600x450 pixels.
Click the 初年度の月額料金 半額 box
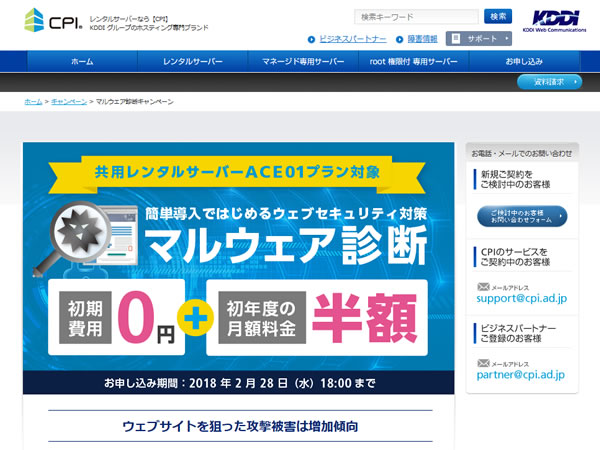[x=317, y=317]
